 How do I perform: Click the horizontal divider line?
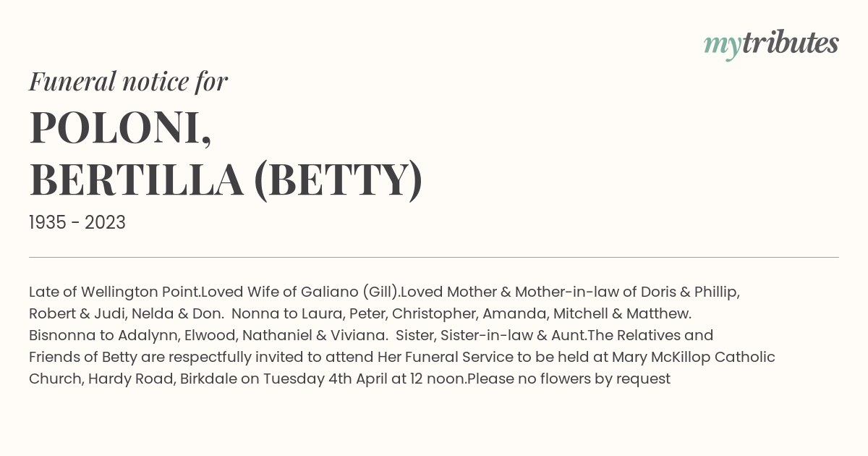434,257
